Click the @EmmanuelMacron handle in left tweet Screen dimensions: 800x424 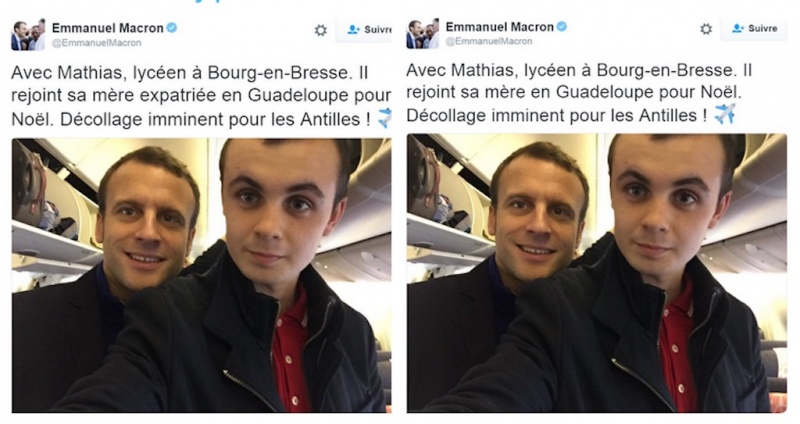pyautogui.click(x=96, y=43)
